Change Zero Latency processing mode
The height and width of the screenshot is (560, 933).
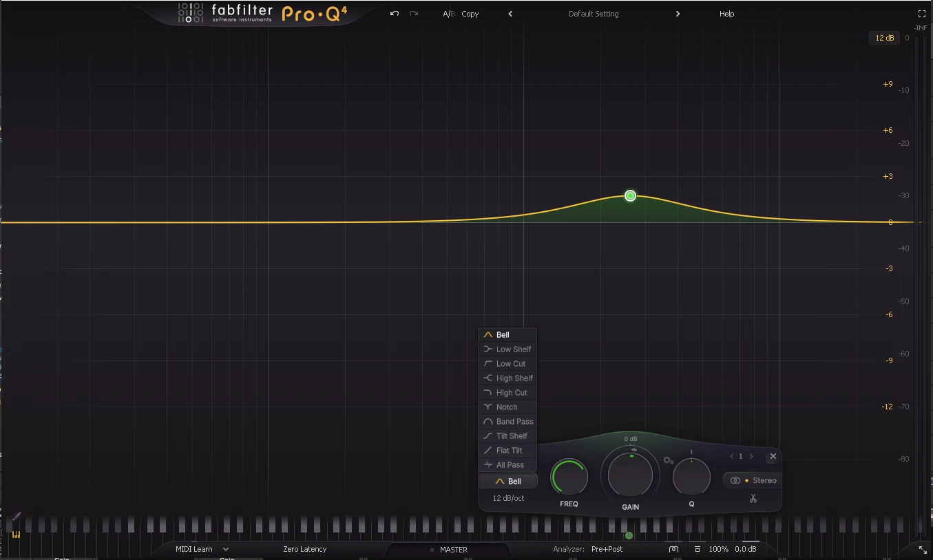point(305,549)
